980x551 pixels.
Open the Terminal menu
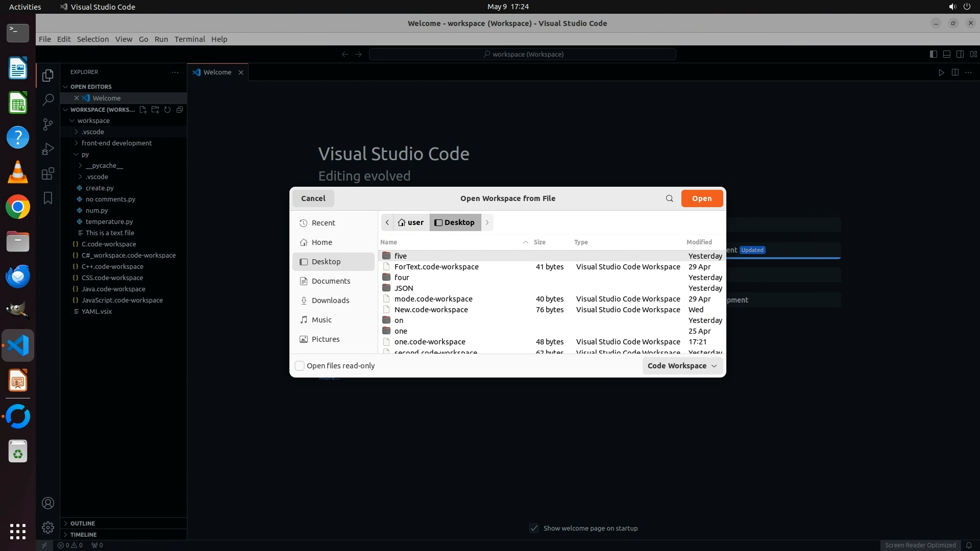189,39
